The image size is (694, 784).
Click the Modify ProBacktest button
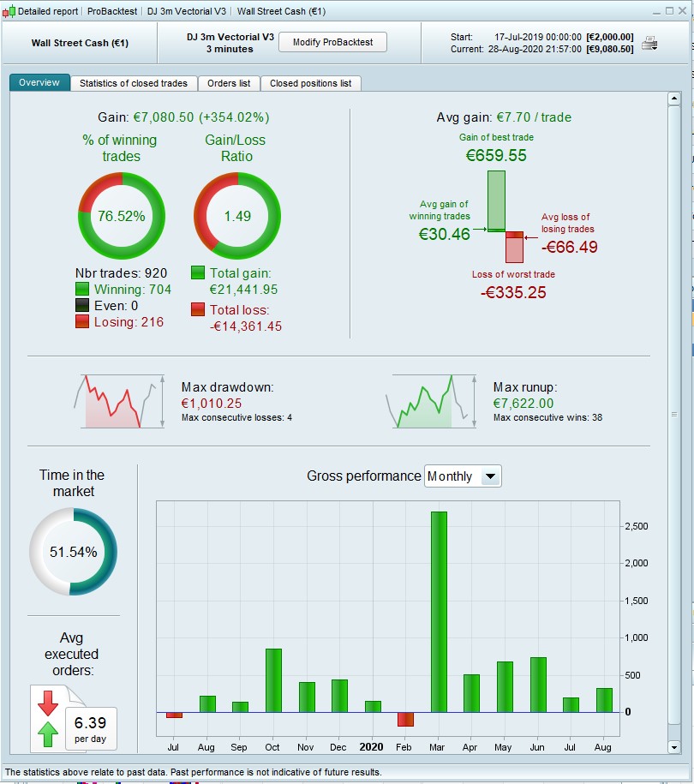(332, 42)
